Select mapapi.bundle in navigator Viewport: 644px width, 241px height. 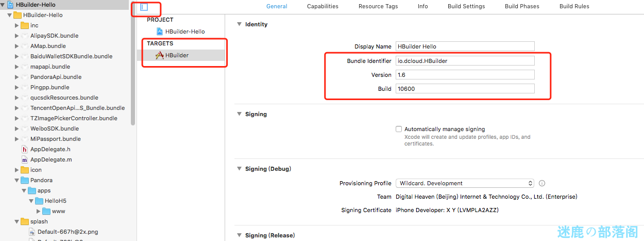[x=50, y=67]
